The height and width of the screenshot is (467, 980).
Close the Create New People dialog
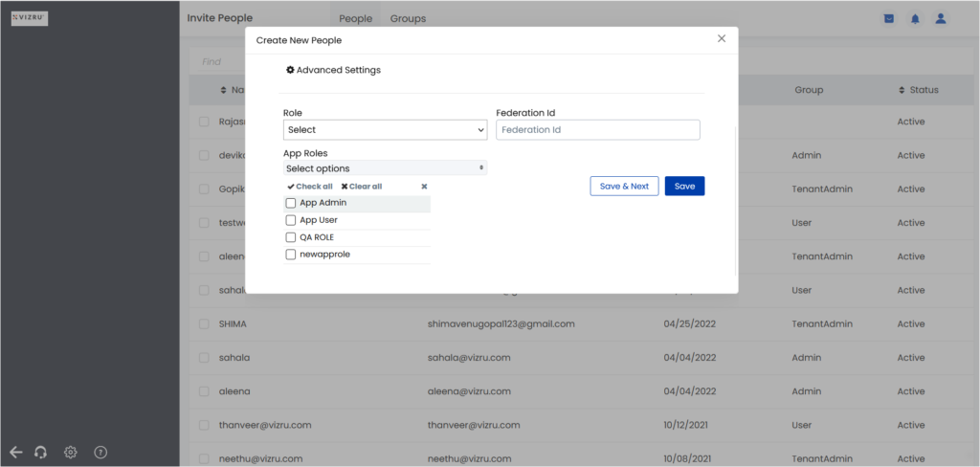point(722,39)
